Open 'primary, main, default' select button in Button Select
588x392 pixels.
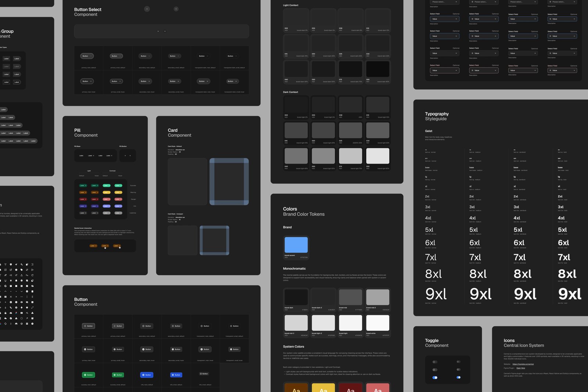click(x=87, y=56)
